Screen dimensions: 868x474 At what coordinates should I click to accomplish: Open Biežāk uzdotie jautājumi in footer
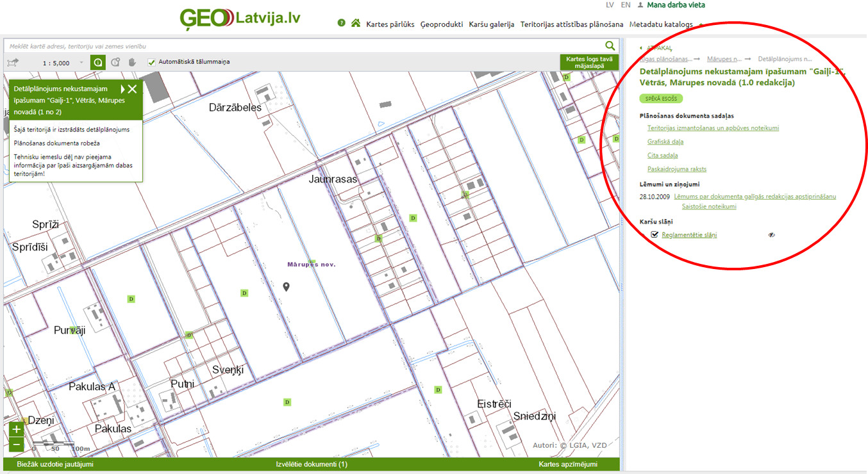pyautogui.click(x=55, y=464)
